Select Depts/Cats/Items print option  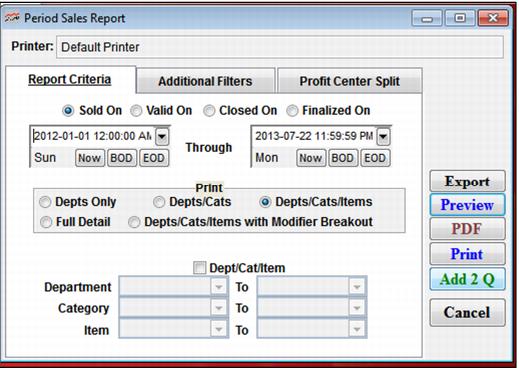265,202
